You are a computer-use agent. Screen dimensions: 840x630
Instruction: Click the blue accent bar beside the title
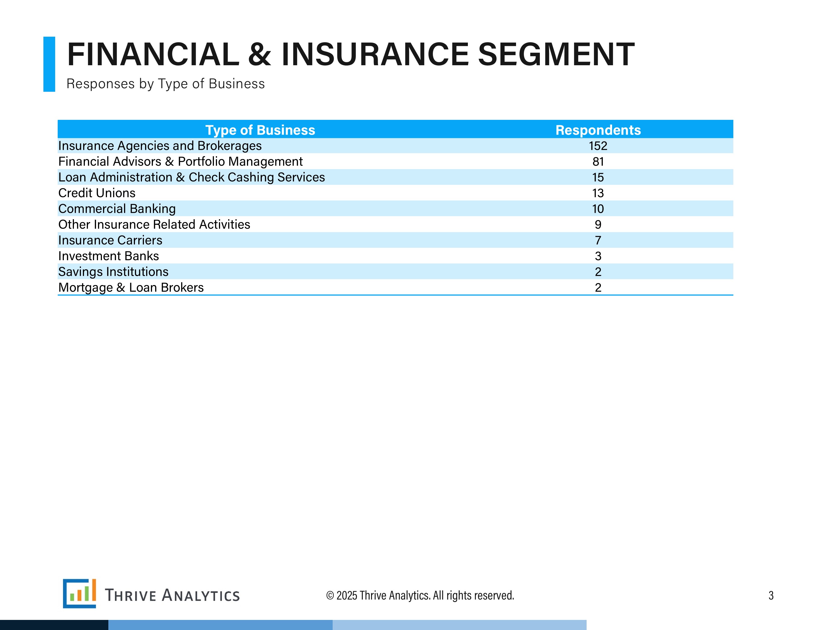pyautogui.click(x=49, y=64)
